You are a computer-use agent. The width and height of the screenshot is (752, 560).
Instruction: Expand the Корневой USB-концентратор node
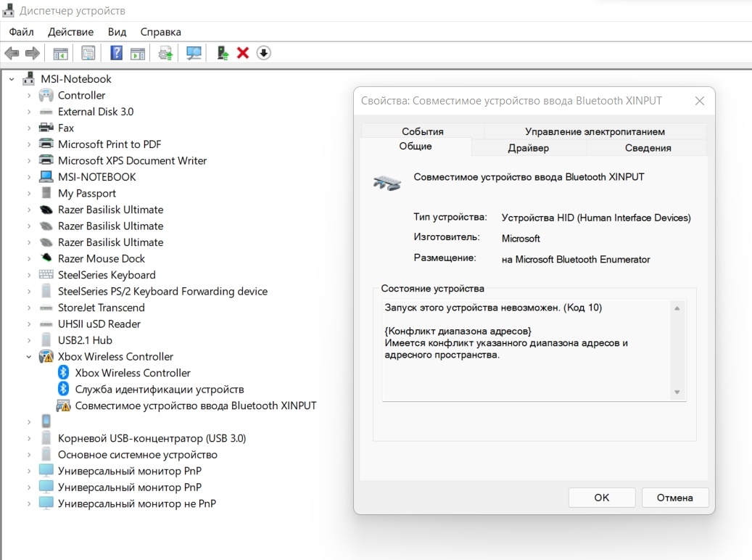[x=29, y=438]
